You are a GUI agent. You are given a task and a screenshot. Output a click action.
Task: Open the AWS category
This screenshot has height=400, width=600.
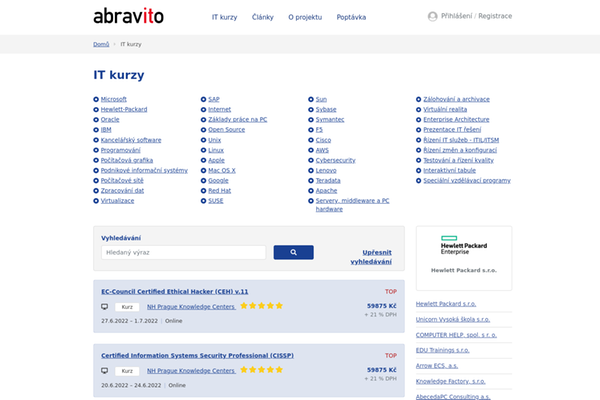[322, 150]
